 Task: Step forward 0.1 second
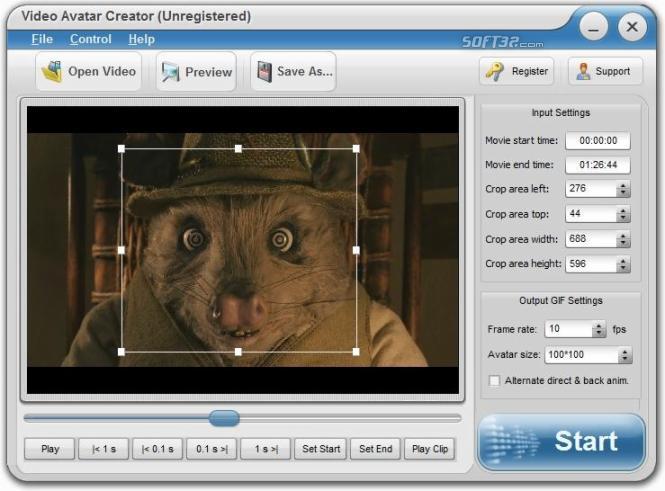(212, 449)
